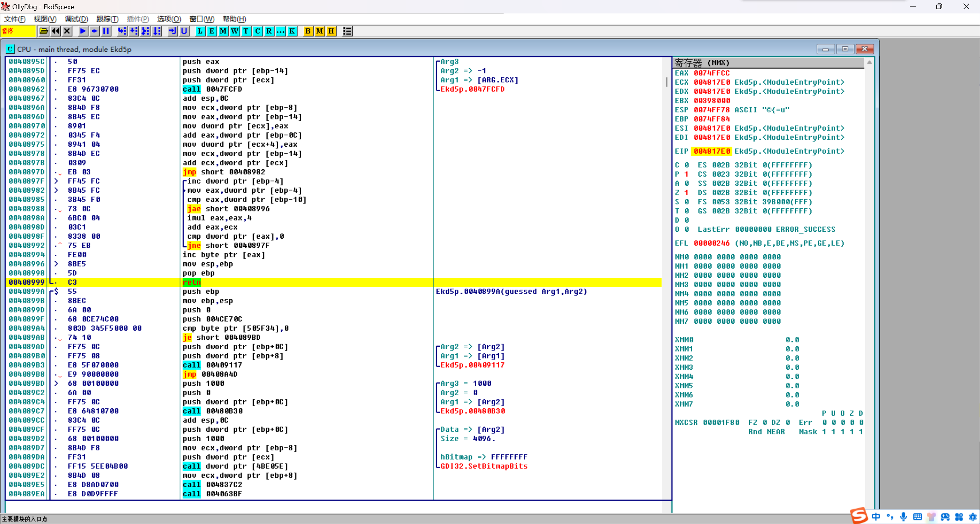Toggle the C carry flag value
This screenshot has width=980, height=524.
coord(686,165)
